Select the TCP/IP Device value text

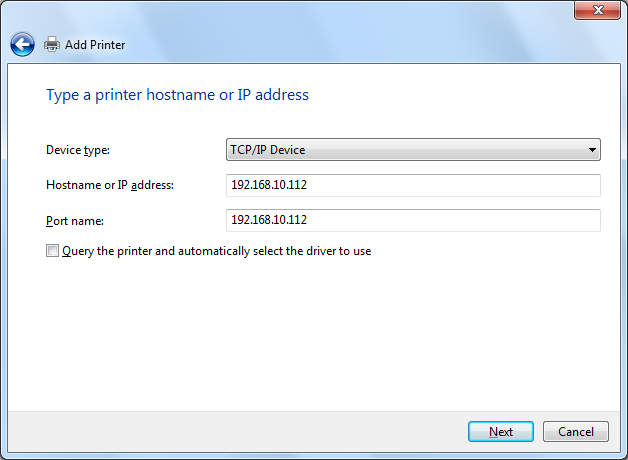[x=268, y=150]
